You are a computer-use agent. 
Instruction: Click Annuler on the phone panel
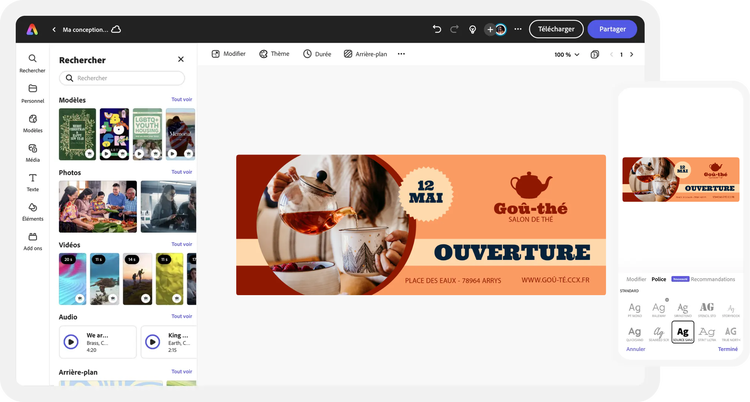click(x=636, y=349)
